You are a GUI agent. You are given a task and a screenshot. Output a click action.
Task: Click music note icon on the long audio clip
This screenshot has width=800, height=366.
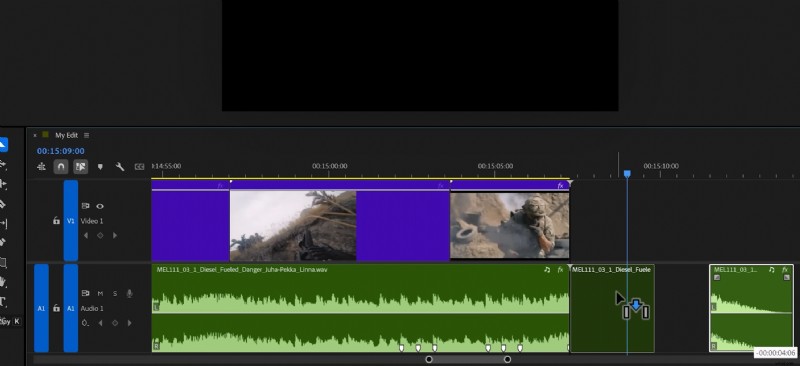pos(547,270)
